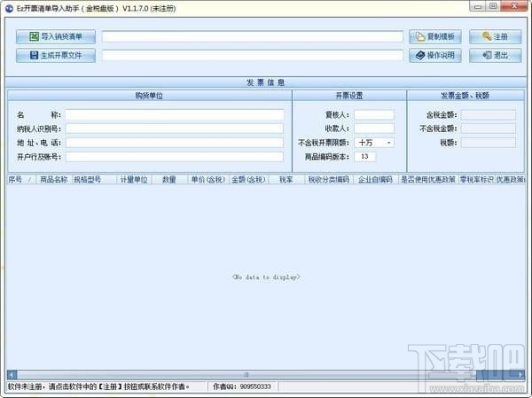The width and height of the screenshot is (532, 398).
Task: Click the 不含税金额 amount field
Action: [x=489, y=129]
